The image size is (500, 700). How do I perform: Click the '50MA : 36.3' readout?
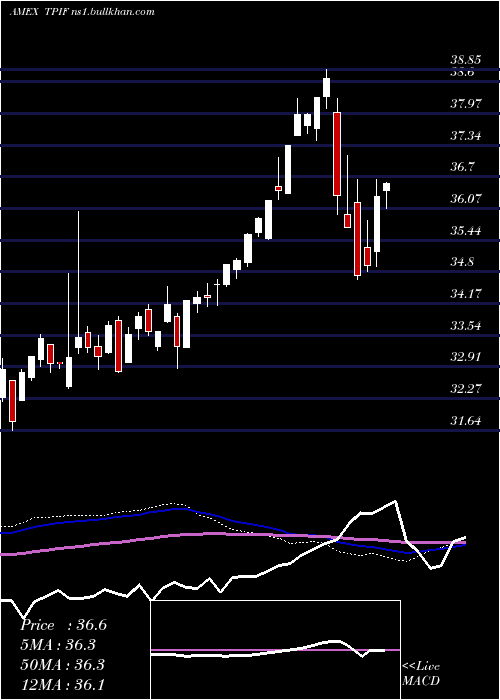pos(62,664)
